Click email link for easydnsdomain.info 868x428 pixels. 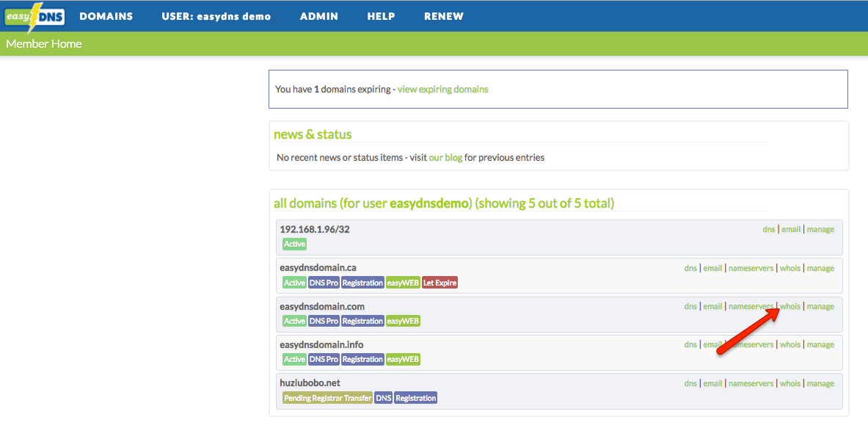click(x=712, y=344)
